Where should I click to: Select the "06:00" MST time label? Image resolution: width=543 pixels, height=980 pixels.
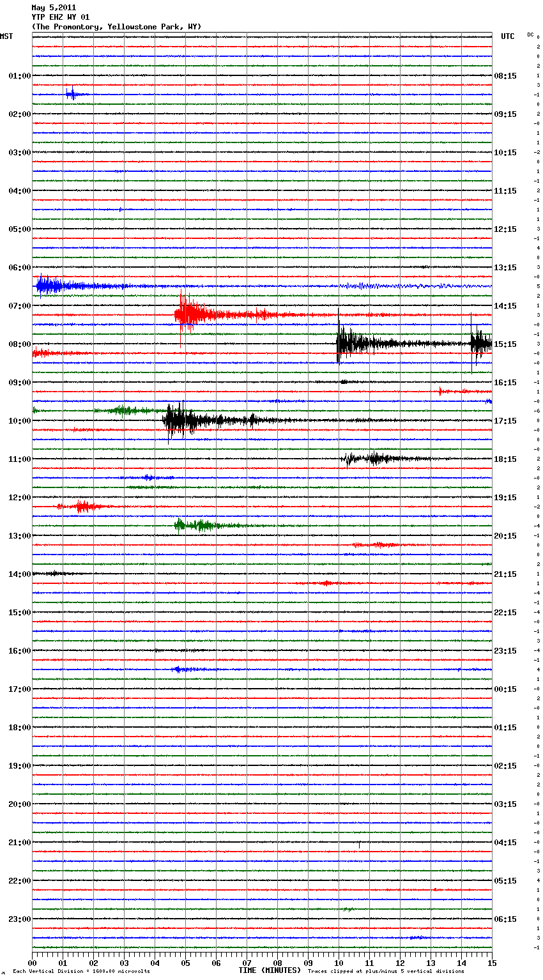pyautogui.click(x=20, y=268)
